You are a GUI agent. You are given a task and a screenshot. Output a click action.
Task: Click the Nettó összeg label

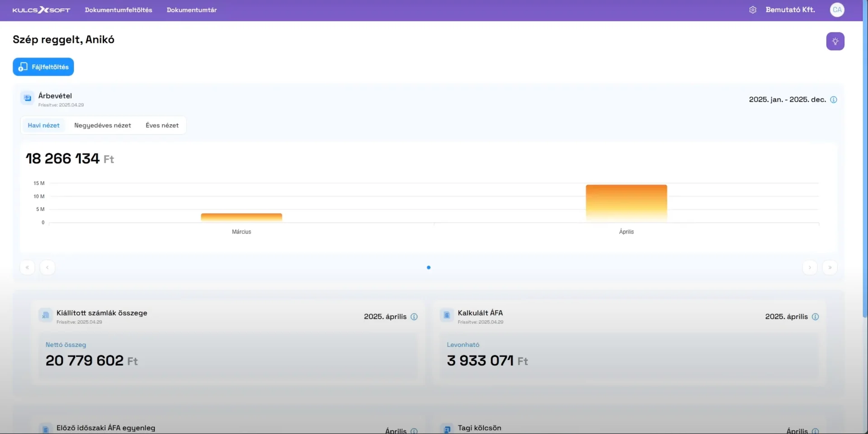coord(66,345)
